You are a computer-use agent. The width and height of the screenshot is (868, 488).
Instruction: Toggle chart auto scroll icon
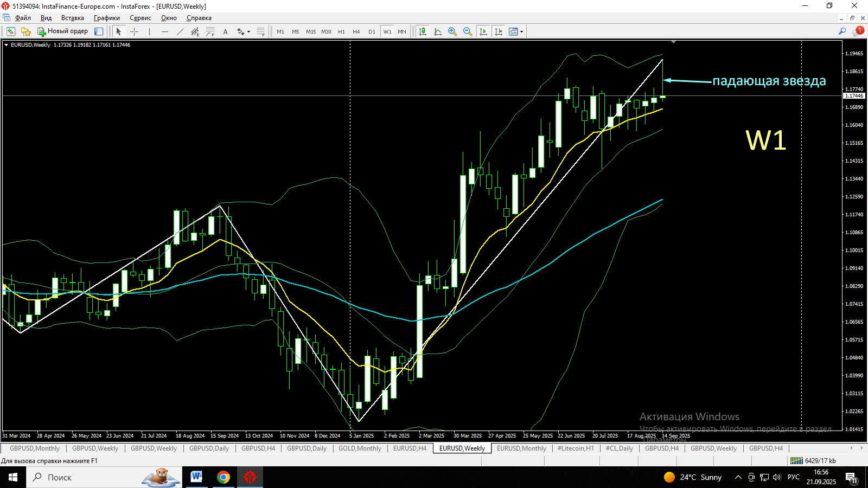tap(483, 31)
